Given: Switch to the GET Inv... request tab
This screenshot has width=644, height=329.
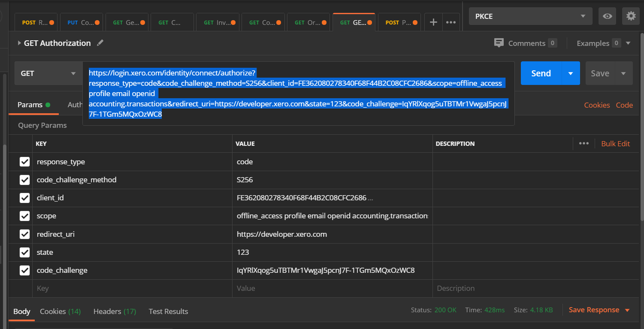Looking at the screenshot, I should [217, 22].
